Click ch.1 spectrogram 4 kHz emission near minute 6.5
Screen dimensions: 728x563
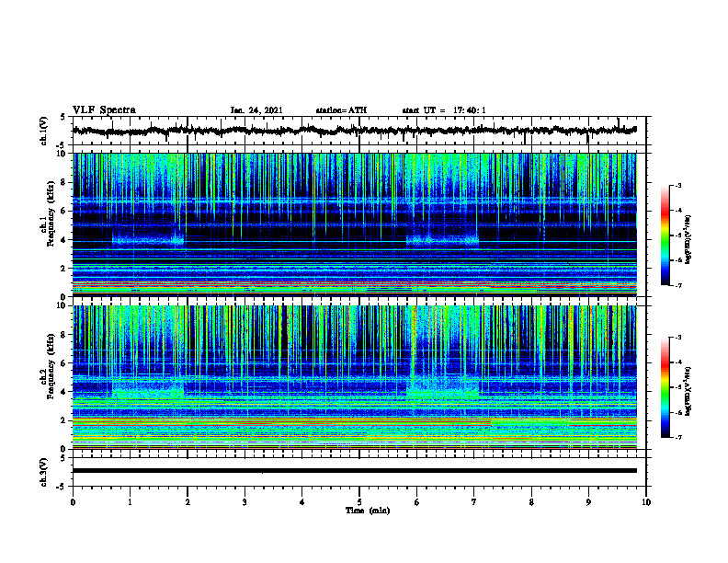click(x=442, y=241)
